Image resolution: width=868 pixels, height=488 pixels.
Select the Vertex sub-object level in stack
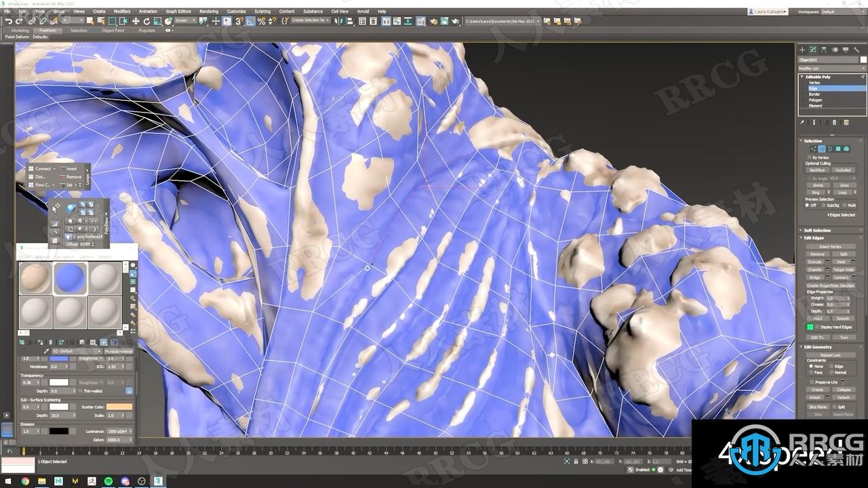click(x=814, y=83)
